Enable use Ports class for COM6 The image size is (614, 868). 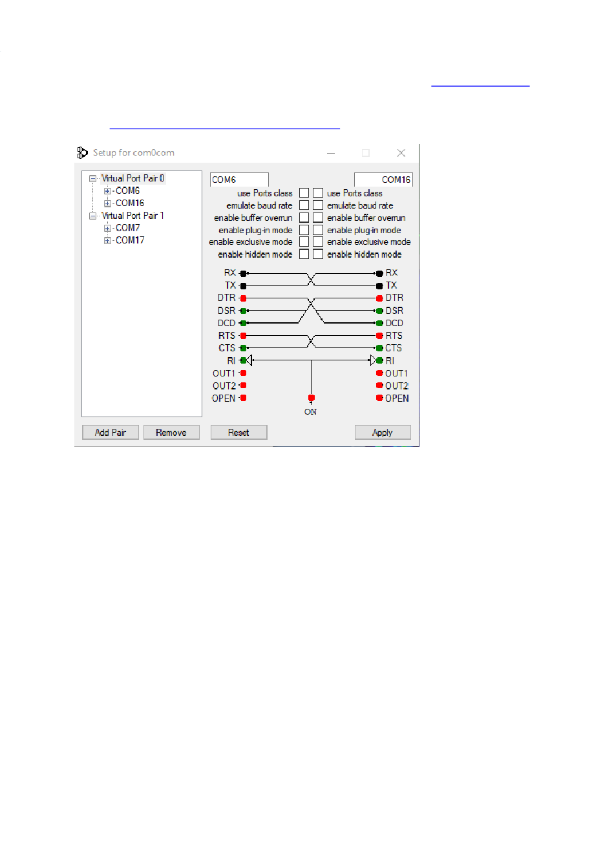pos(304,193)
